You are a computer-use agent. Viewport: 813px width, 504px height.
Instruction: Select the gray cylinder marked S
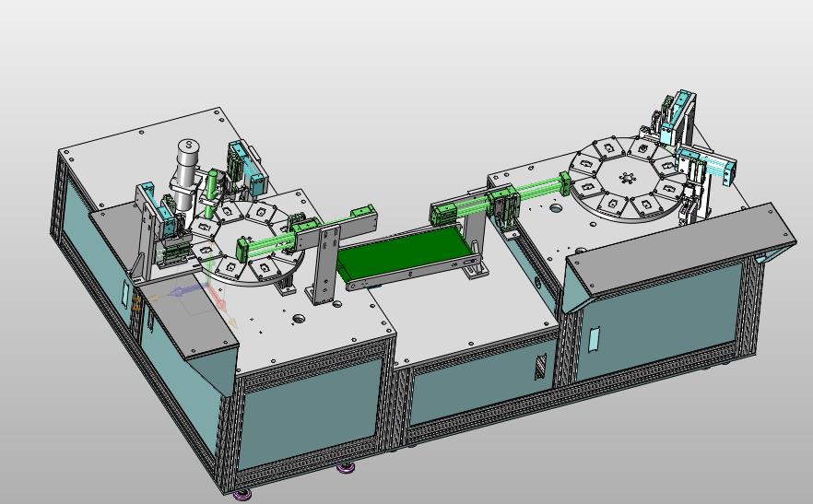click(x=187, y=174)
